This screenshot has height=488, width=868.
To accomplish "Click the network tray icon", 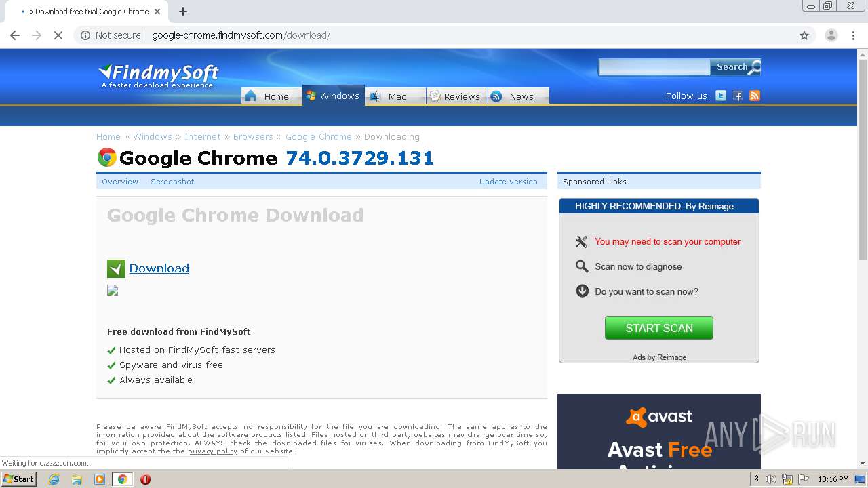I will point(787,479).
